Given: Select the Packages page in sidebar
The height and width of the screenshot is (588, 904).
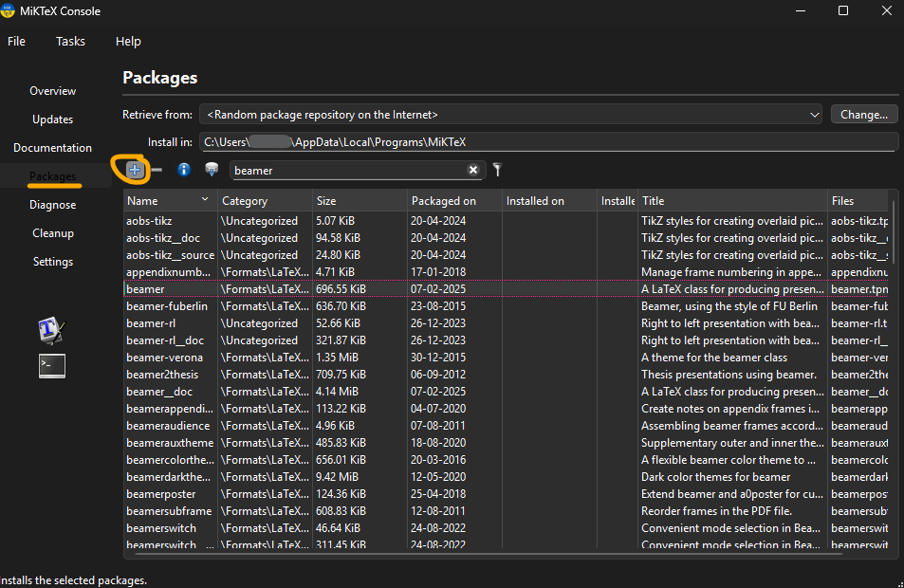Looking at the screenshot, I should tap(52, 175).
